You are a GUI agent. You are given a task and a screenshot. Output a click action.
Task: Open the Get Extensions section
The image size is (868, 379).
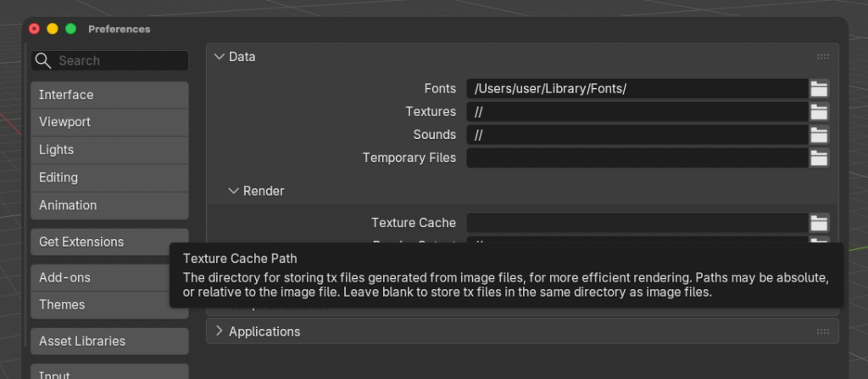pos(109,242)
